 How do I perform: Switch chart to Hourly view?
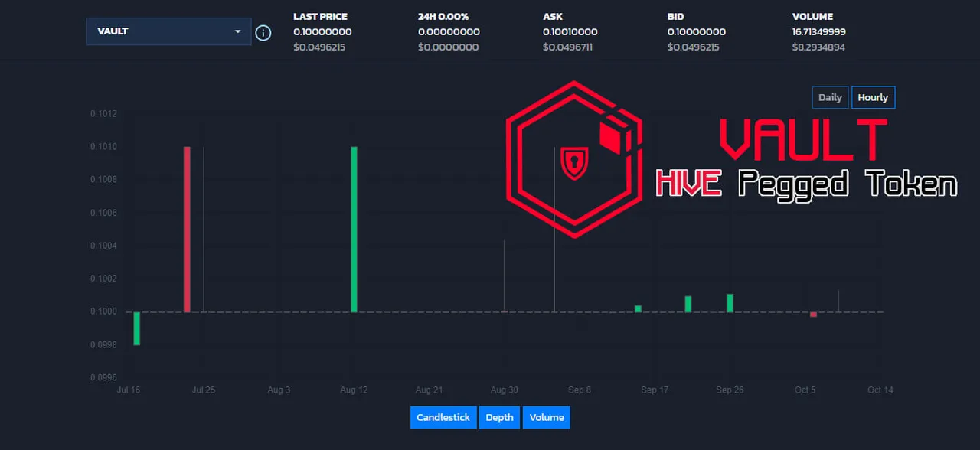(x=873, y=97)
